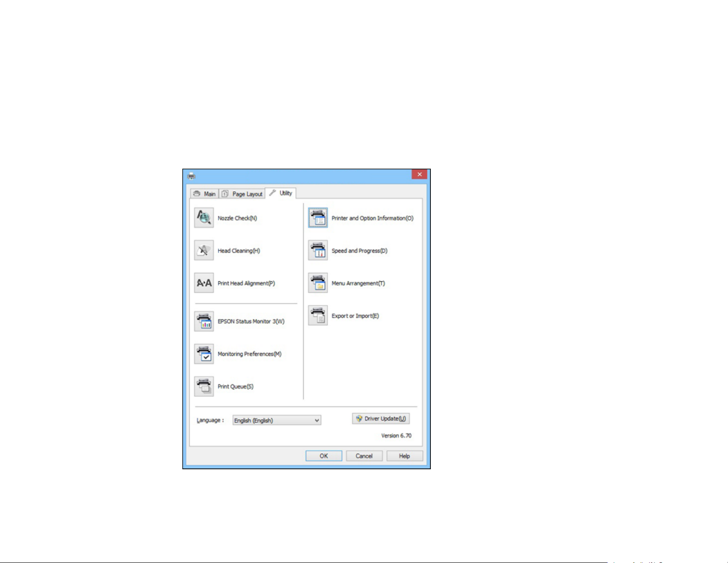Select the Utility tab
The height and width of the screenshot is (563, 728).
click(x=281, y=193)
